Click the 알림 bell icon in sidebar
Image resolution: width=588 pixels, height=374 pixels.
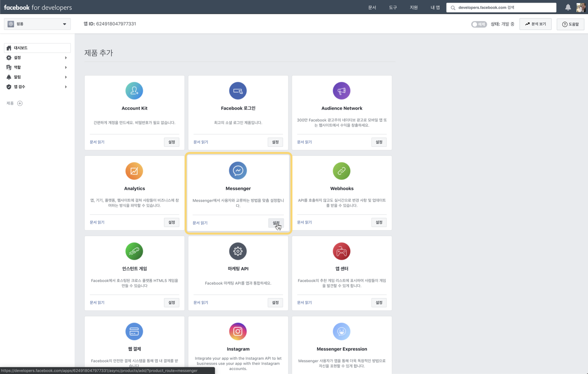(x=9, y=77)
